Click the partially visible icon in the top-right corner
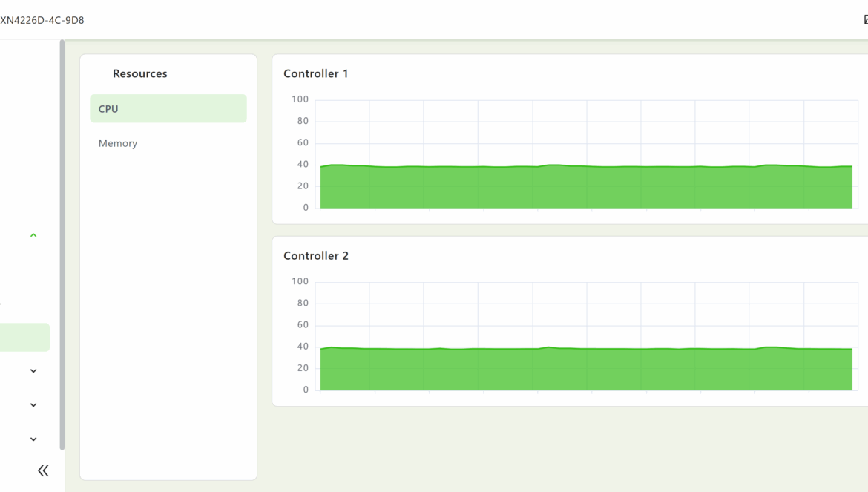 865,20
